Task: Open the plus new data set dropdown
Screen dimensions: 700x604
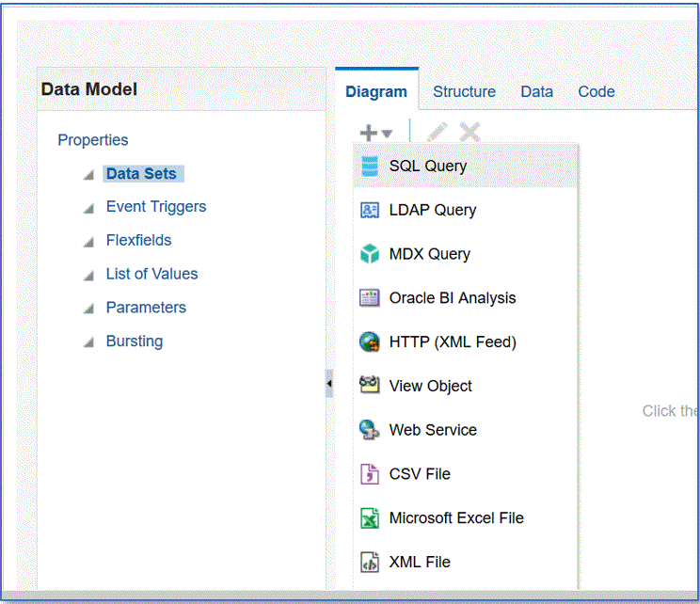Action: pyautogui.click(x=376, y=133)
